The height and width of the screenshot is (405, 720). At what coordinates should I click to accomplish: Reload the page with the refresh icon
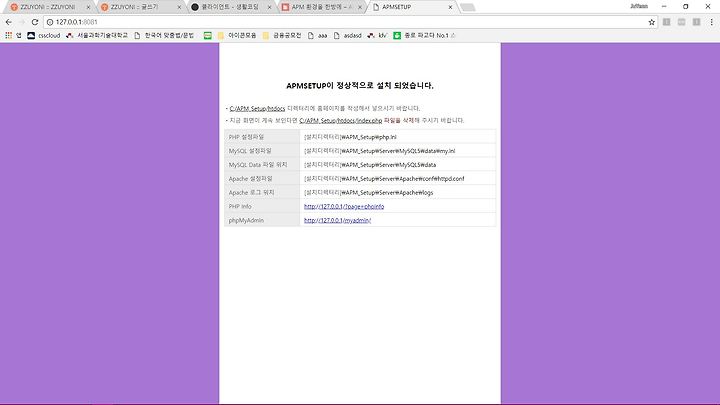[35, 22]
